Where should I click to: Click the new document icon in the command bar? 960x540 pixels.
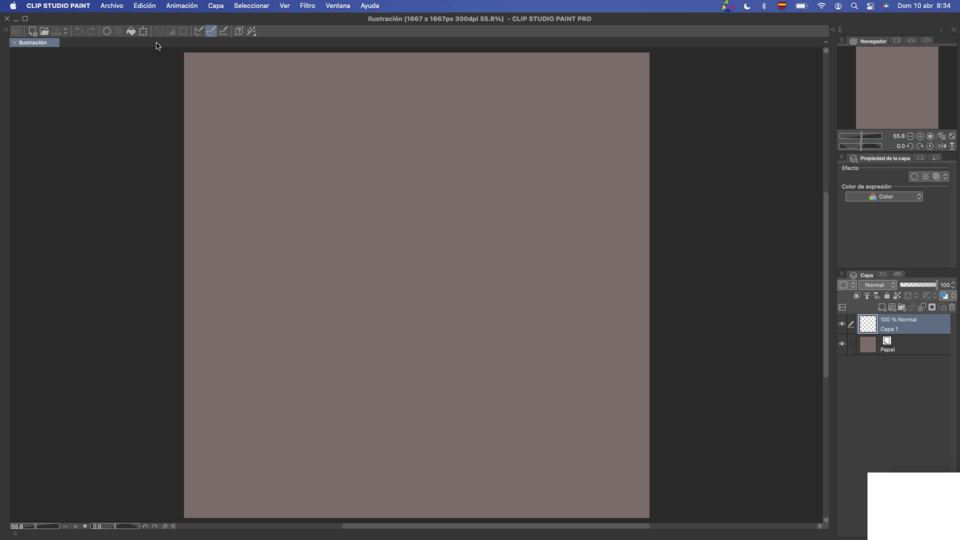[32, 31]
